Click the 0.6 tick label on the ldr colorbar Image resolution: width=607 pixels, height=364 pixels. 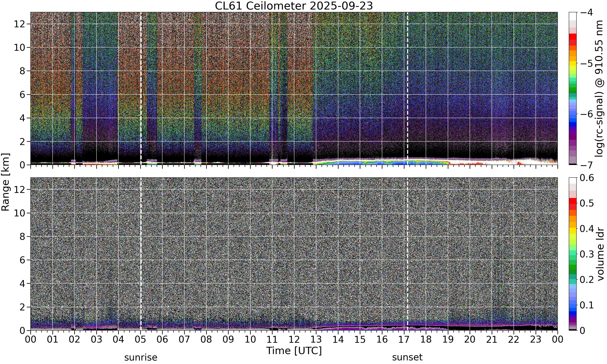pyautogui.click(x=587, y=178)
